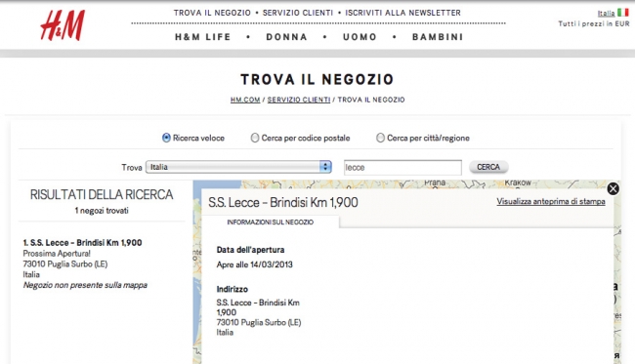Select Cerca per codice postale option
Image resolution: width=635 pixels, height=364 pixels.
click(255, 138)
